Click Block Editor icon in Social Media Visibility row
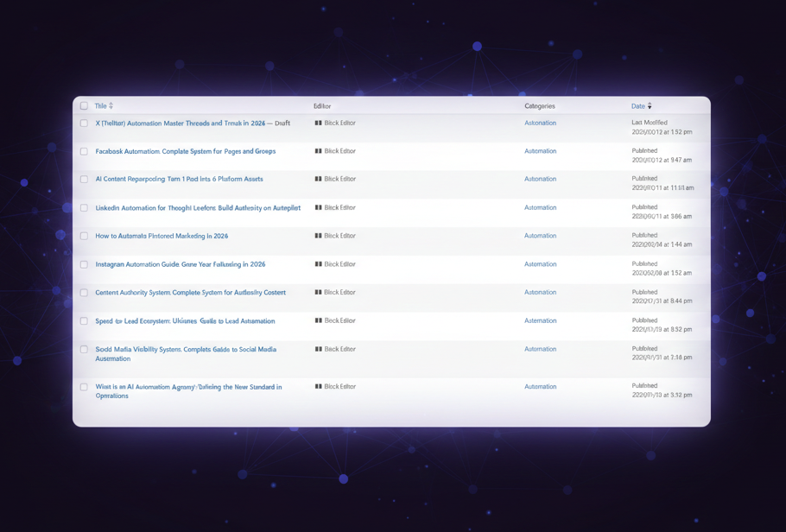This screenshot has width=786, height=532. pos(318,349)
